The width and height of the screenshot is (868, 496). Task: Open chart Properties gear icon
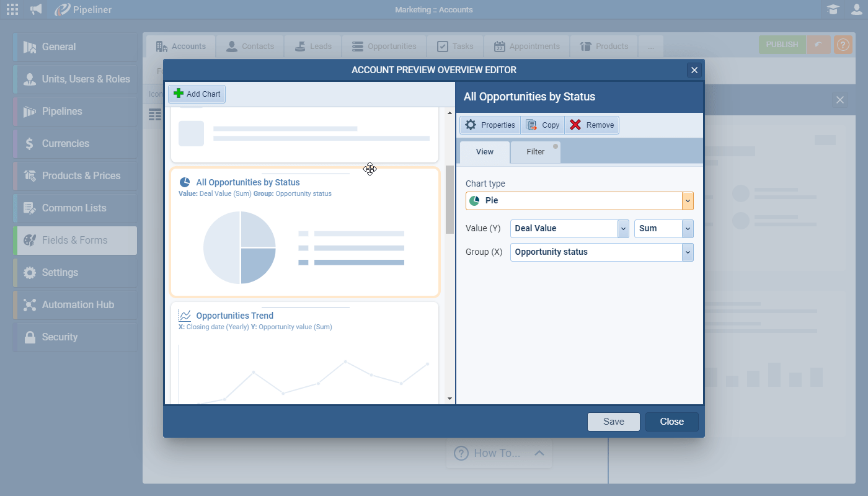pyautogui.click(x=471, y=125)
